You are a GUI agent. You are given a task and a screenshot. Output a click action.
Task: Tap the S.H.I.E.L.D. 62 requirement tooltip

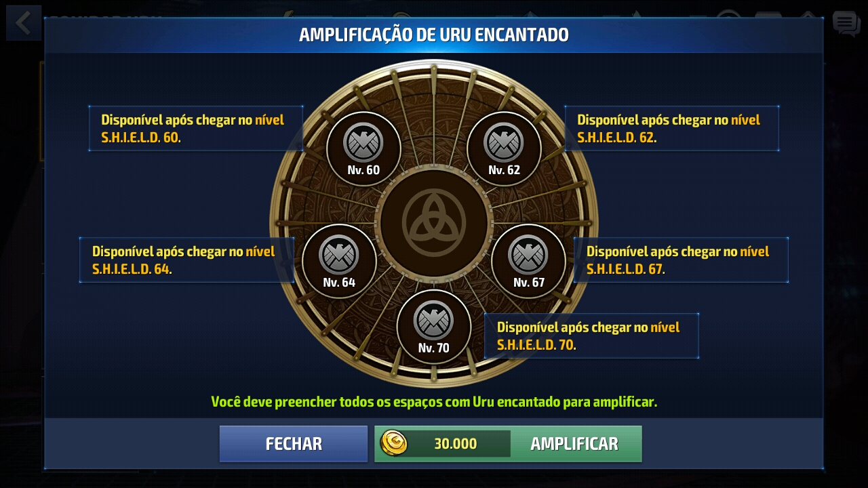pos(672,129)
